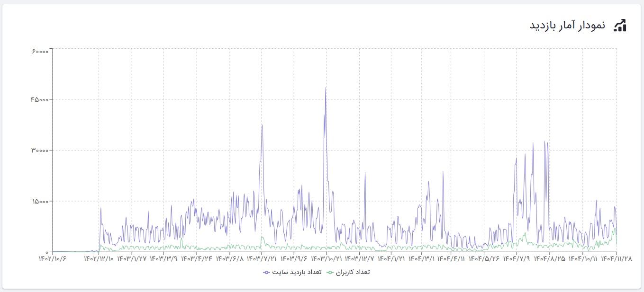Click the highest purple peak near 1403/10/21
Viewport: 644px width, 292px height.
coord(326,88)
